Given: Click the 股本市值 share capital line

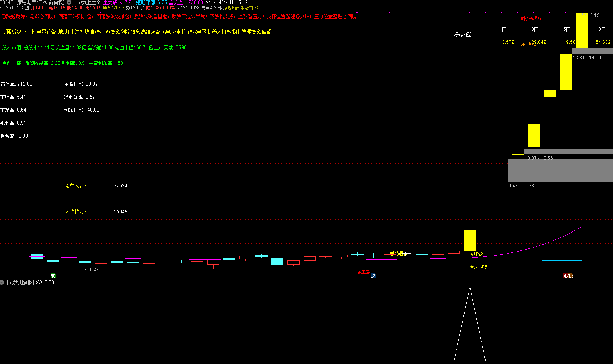Looking at the screenshot, I should pyautogui.click(x=94, y=47).
